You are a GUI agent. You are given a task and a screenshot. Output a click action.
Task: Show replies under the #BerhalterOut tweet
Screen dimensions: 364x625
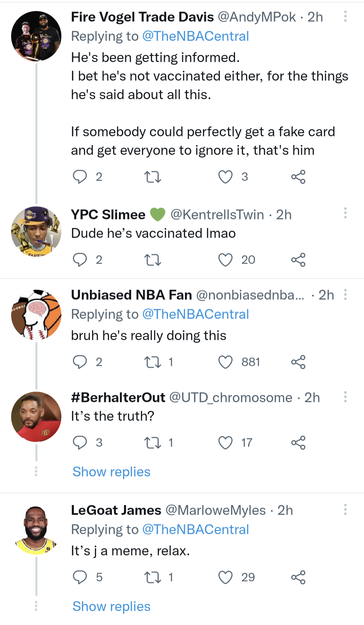(111, 472)
